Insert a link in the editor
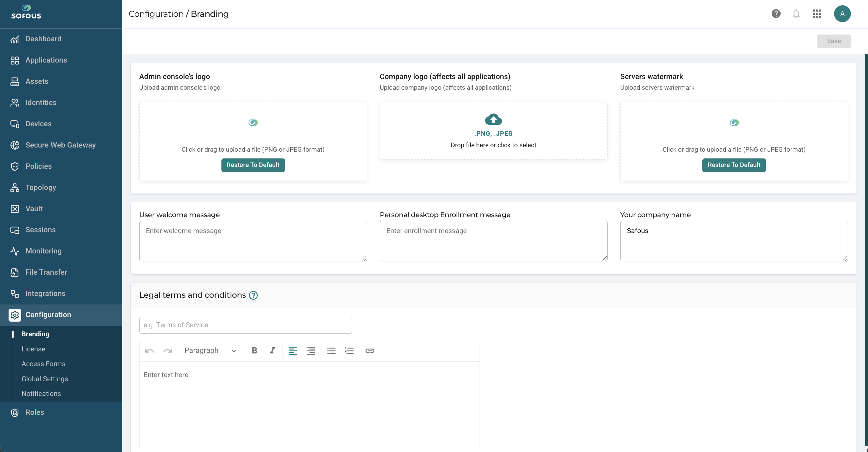Screen dimensions: 868x452 tap(370, 351)
